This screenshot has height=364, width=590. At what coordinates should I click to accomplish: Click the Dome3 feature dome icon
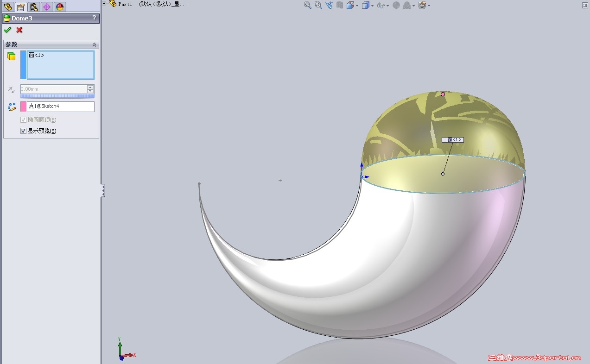click(x=6, y=19)
